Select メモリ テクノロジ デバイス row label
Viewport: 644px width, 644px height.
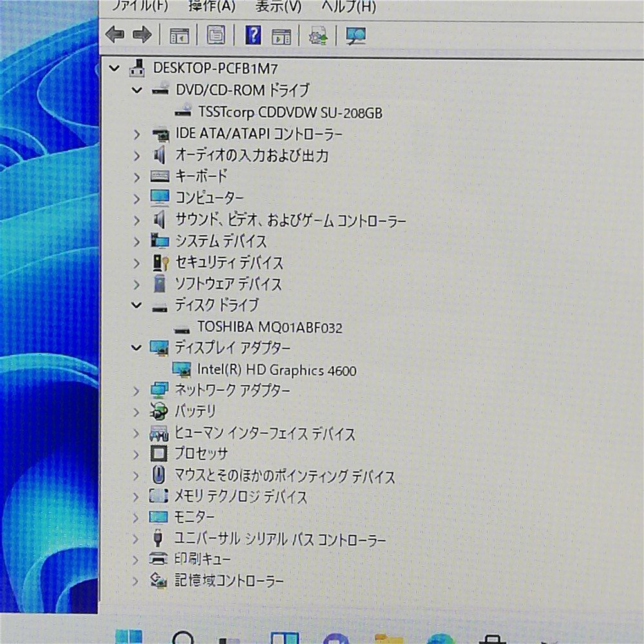241,497
